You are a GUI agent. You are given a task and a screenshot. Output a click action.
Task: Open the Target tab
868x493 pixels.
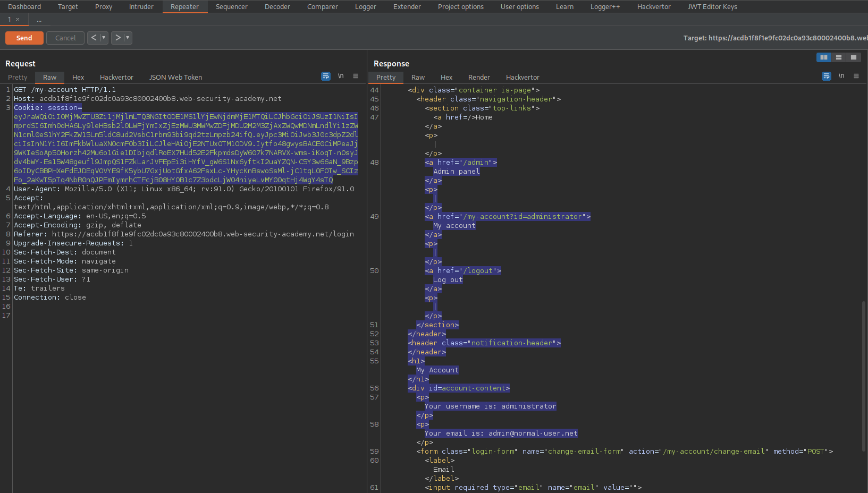click(x=68, y=7)
